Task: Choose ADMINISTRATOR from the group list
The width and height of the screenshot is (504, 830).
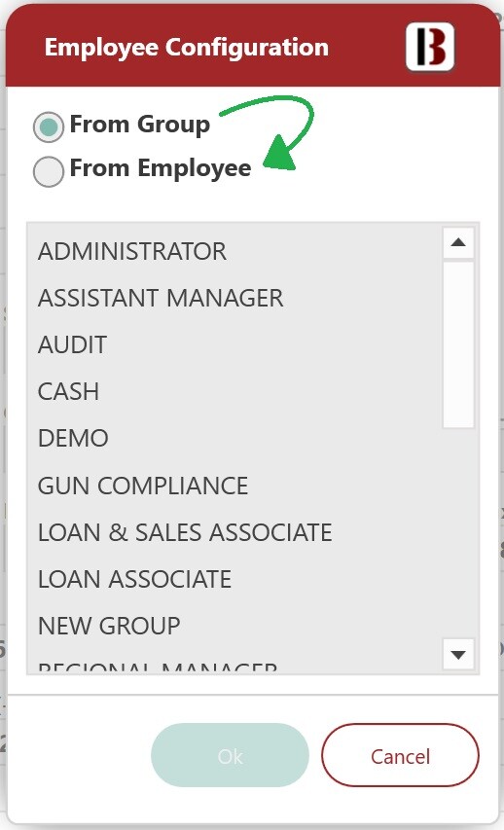Action: [x=235, y=251]
